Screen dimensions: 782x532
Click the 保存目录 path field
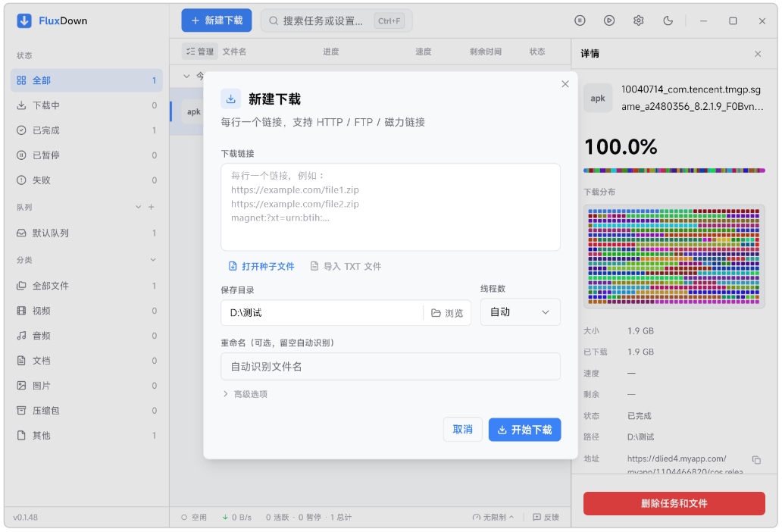click(x=322, y=313)
